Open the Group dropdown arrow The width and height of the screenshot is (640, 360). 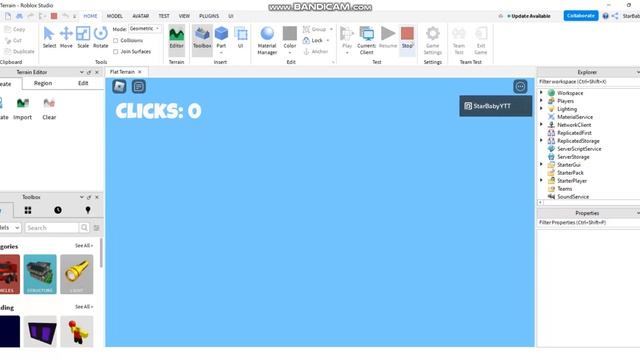coord(331,29)
